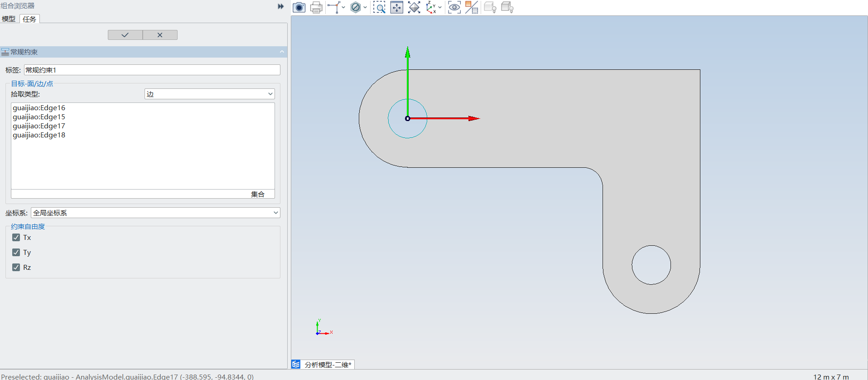The height and width of the screenshot is (380, 868).
Task: Click the XYZ axis orientation icon
Action: pos(431,7)
